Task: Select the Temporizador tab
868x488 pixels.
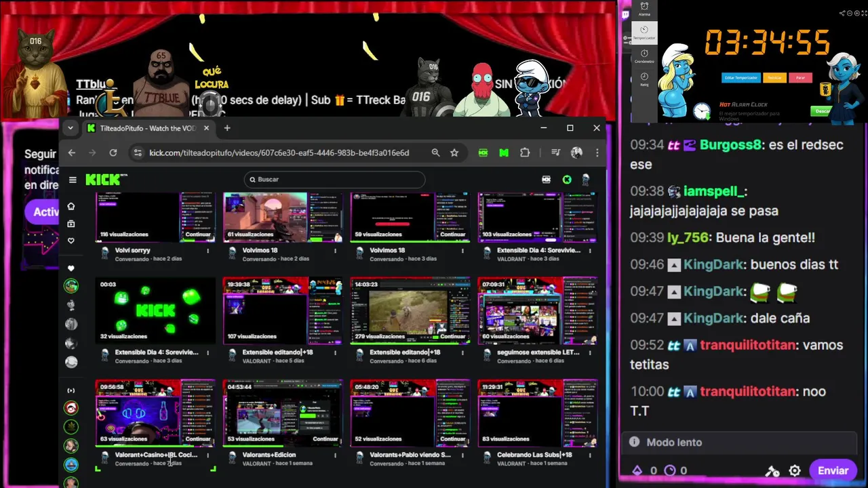Action: click(x=644, y=33)
